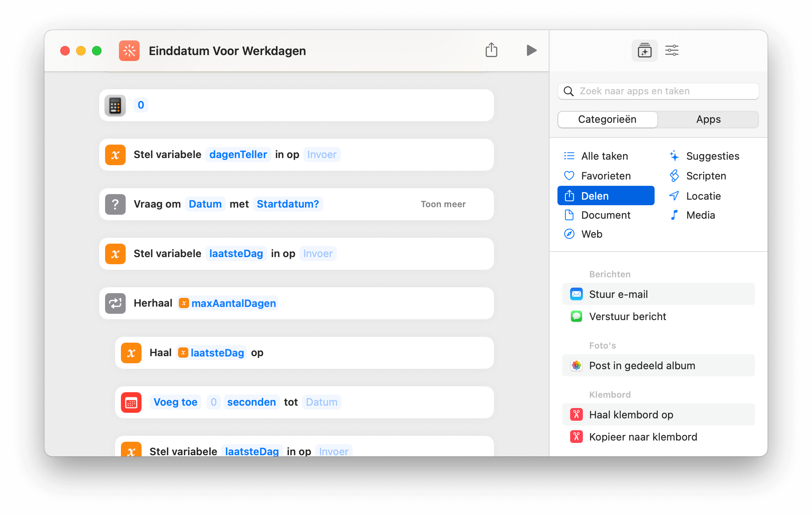Expand Toon meer on Vraag om action
812x515 pixels.
pos(443,204)
